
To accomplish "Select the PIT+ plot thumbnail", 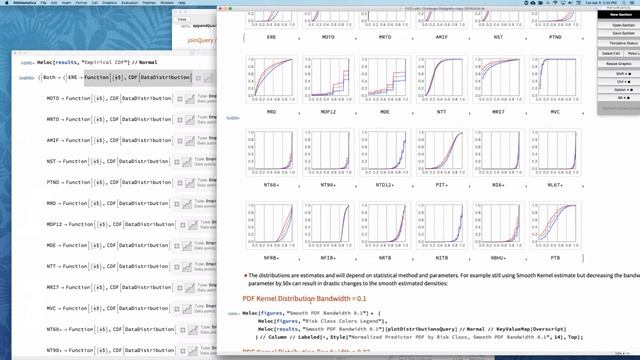I will 442,152.
